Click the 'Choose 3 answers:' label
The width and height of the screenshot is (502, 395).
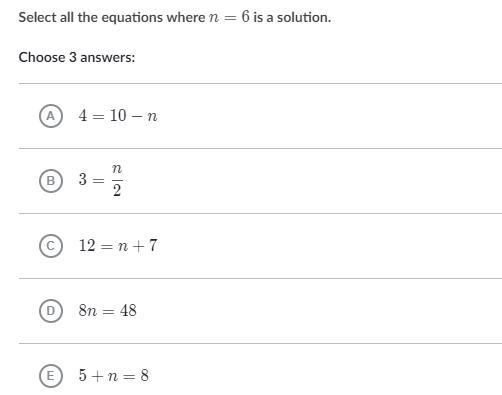[x=77, y=57]
